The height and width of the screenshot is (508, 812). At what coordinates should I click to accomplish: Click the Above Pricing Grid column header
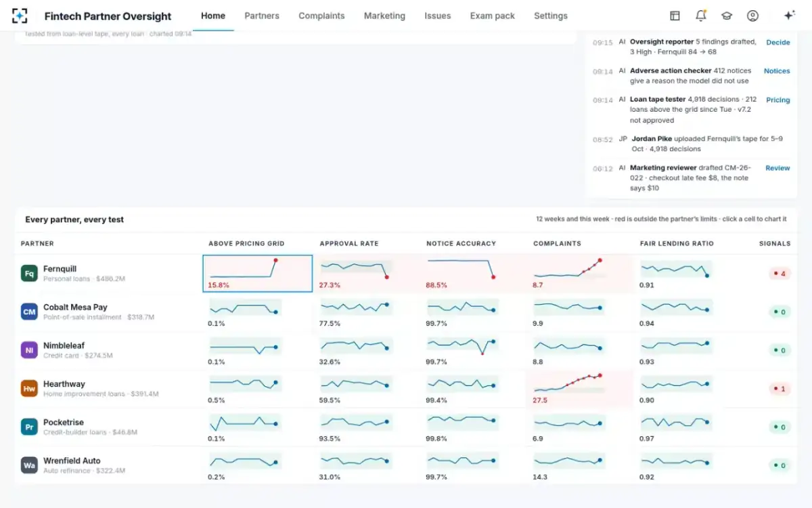[246, 243]
